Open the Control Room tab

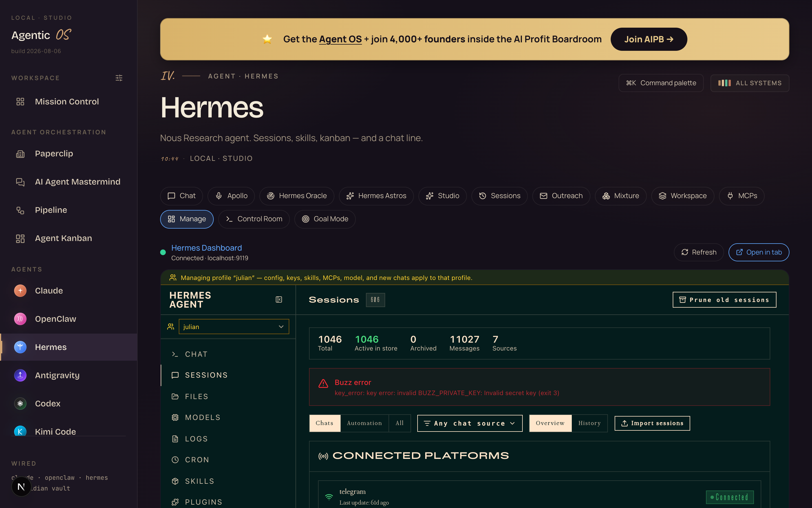[x=254, y=219]
